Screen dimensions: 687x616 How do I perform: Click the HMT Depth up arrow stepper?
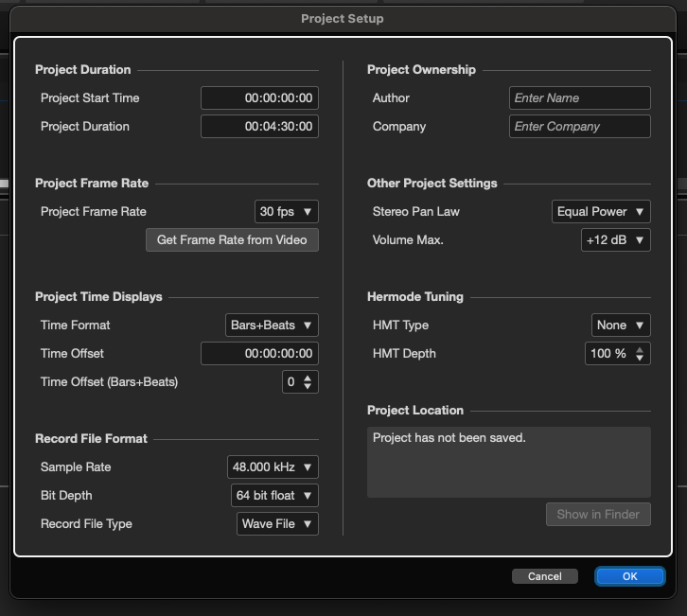[x=640, y=349]
